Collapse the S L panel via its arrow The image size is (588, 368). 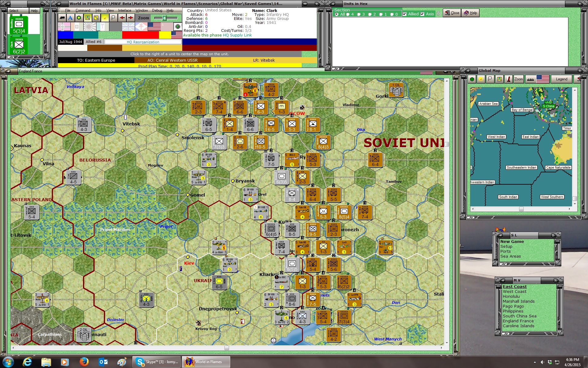coord(500,235)
